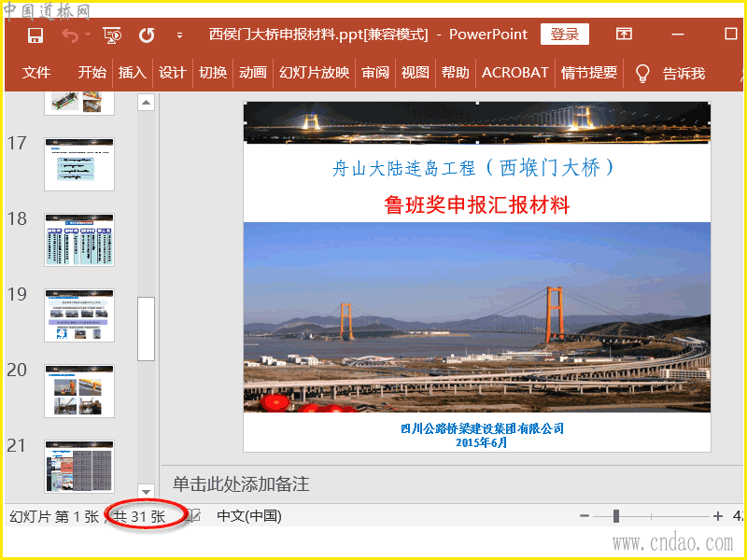
Task: Select slide 21 thumbnail
Action: [79, 466]
